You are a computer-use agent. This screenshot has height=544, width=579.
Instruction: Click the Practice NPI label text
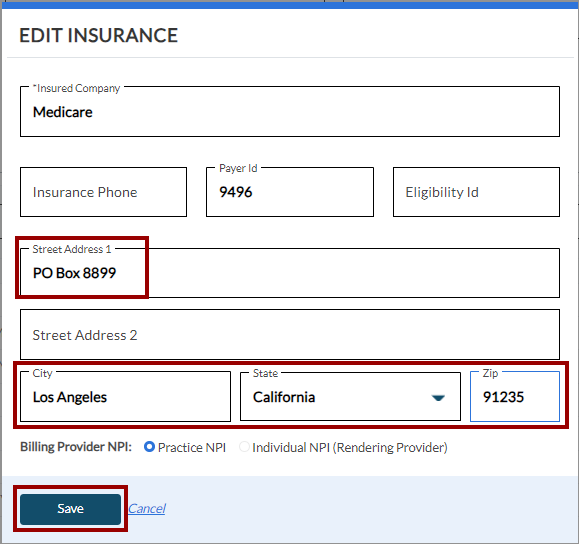coord(192,448)
